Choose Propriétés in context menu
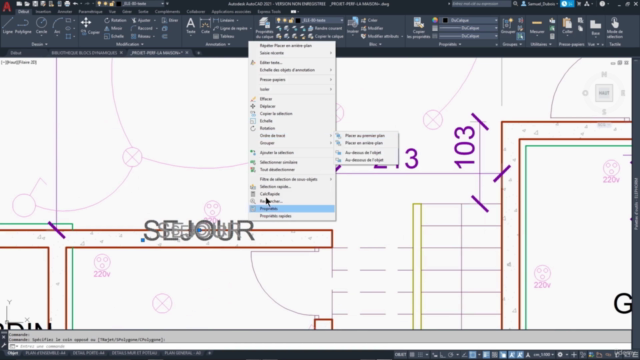 (292, 209)
